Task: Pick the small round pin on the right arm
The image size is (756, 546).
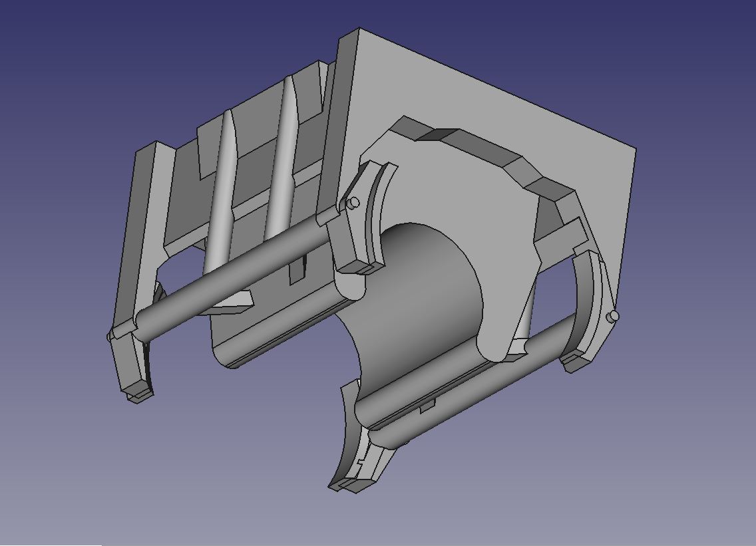Action: point(614,316)
